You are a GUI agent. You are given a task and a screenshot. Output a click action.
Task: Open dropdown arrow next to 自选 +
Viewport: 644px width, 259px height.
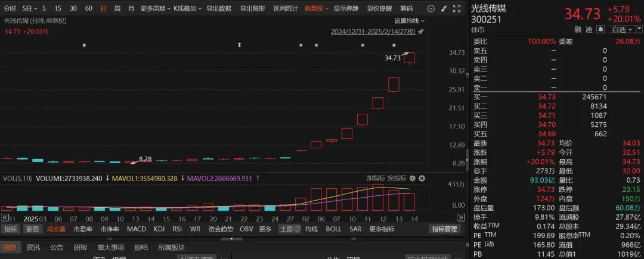click(x=639, y=29)
